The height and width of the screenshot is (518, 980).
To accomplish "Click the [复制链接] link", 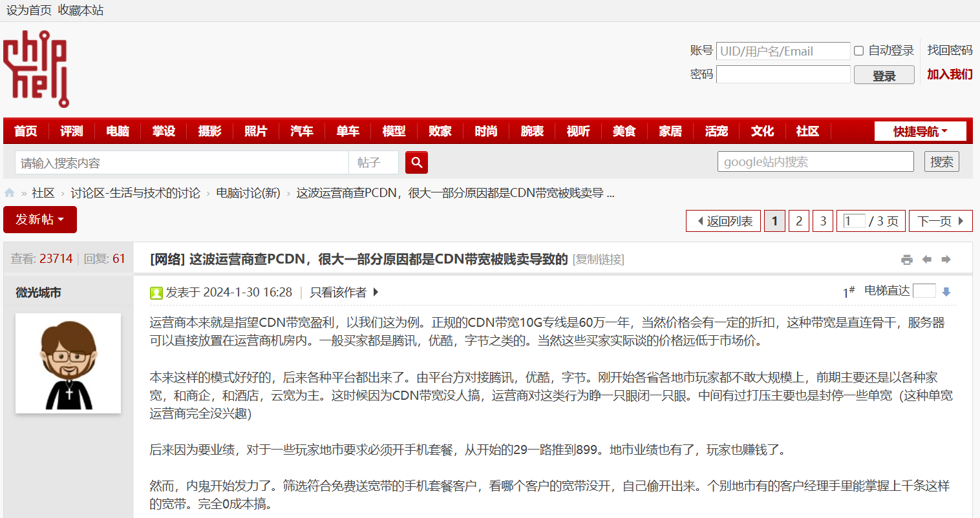I will click(599, 260).
